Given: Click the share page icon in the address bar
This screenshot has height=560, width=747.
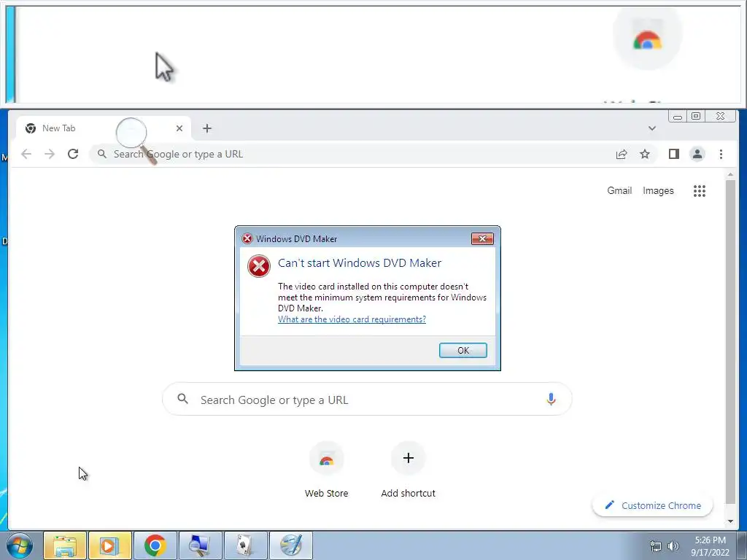Looking at the screenshot, I should pyautogui.click(x=622, y=154).
